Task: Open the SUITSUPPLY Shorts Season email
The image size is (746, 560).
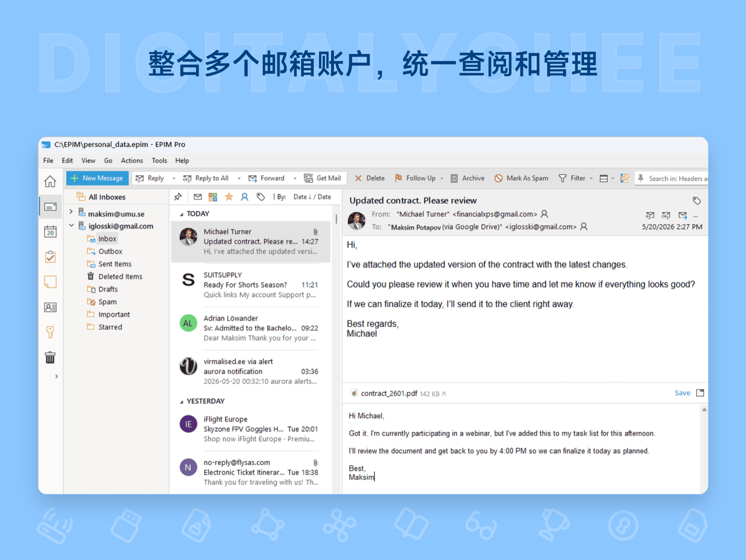Action: tap(250, 285)
